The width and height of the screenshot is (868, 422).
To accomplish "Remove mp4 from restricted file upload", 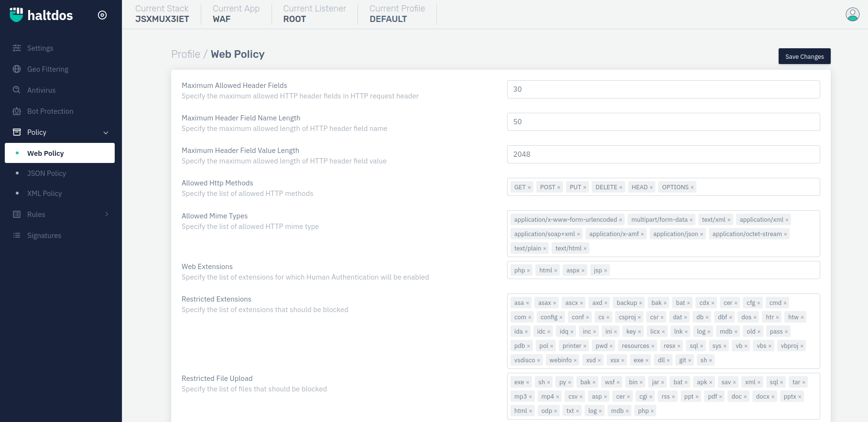I will 558,397.
